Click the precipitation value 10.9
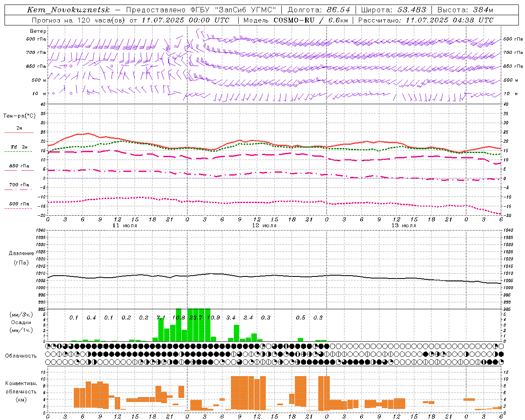The image size is (525, 420). click(x=213, y=318)
